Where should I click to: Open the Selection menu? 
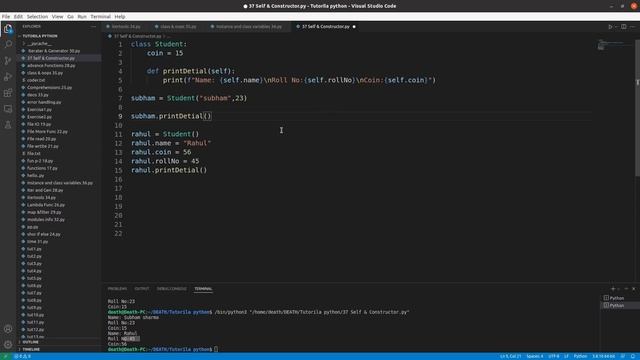click(x=37, y=17)
